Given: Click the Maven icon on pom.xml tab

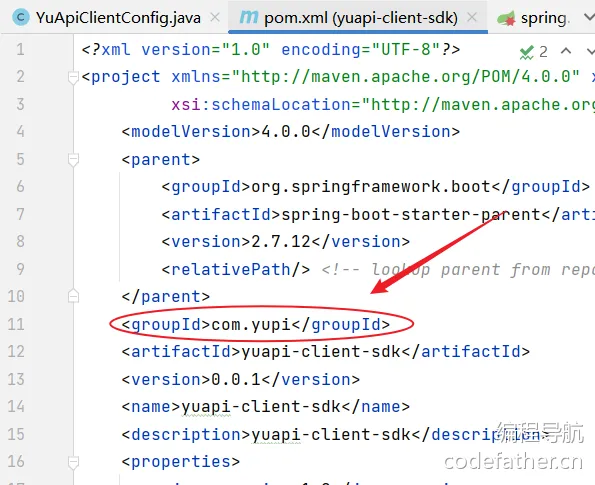Looking at the screenshot, I should [249, 17].
